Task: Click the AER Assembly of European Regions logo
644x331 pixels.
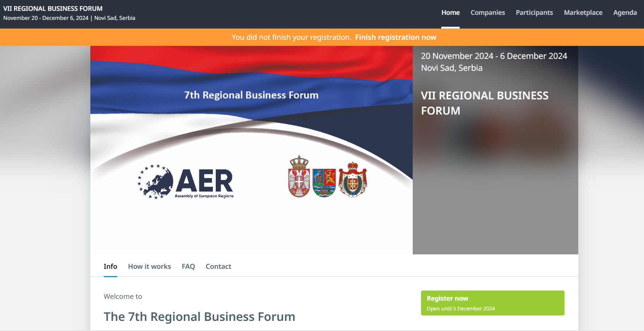Action: point(186,182)
